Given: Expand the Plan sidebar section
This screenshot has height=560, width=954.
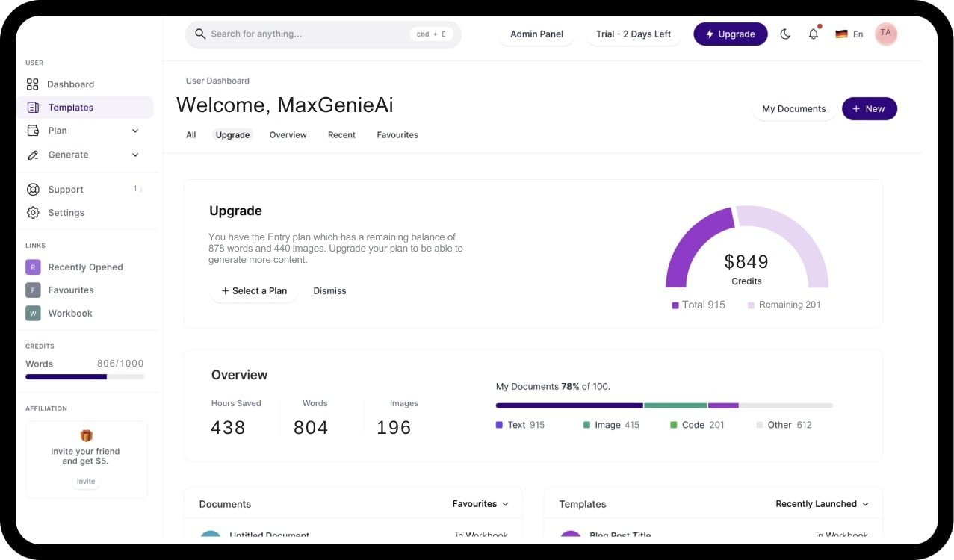Looking at the screenshot, I should click(56, 130).
